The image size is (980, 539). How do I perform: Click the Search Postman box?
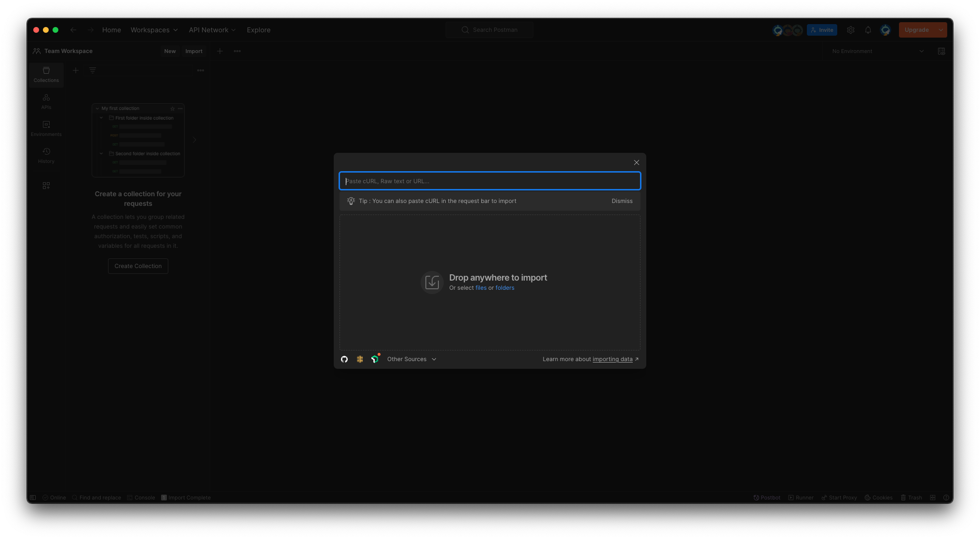coord(490,30)
